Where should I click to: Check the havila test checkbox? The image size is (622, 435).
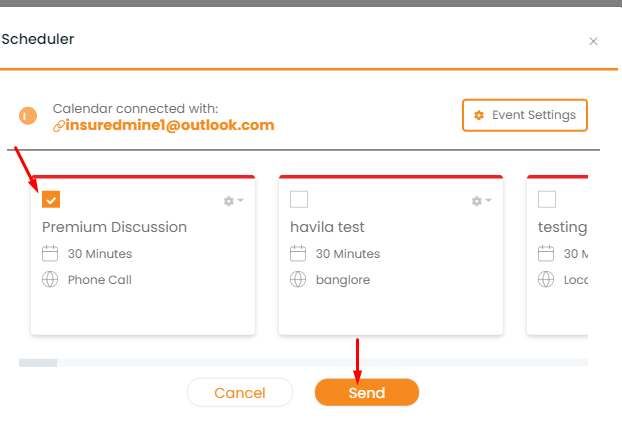pyautogui.click(x=299, y=199)
